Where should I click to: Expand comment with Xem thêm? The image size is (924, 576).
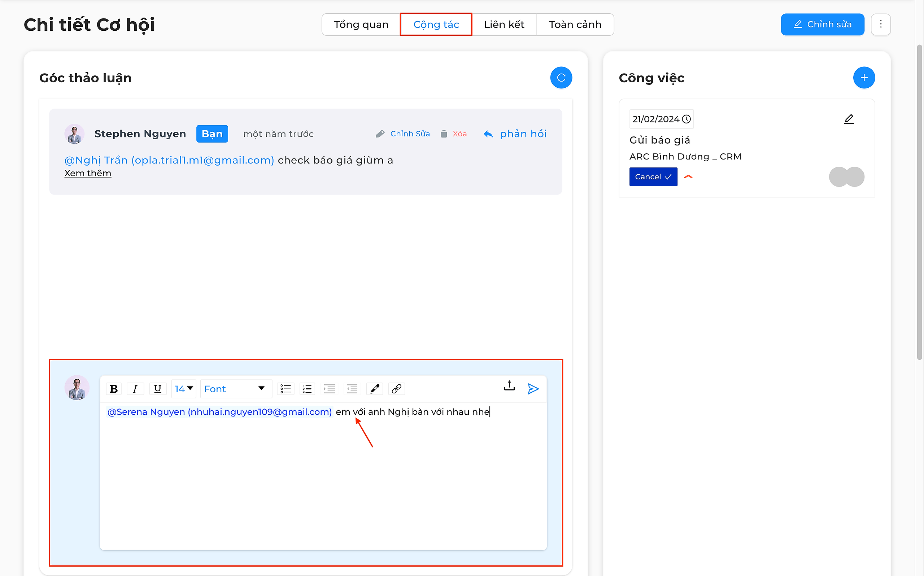(x=88, y=173)
